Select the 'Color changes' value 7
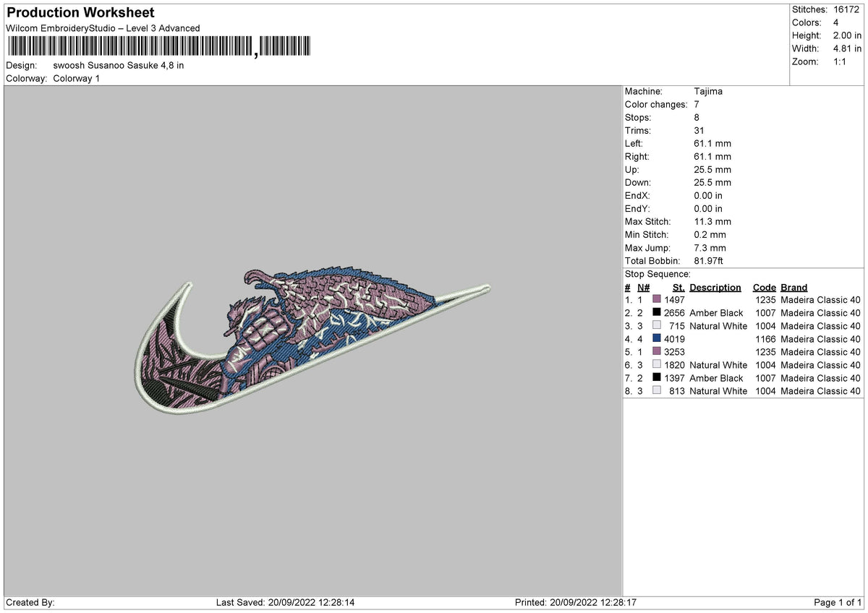 click(x=697, y=104)
